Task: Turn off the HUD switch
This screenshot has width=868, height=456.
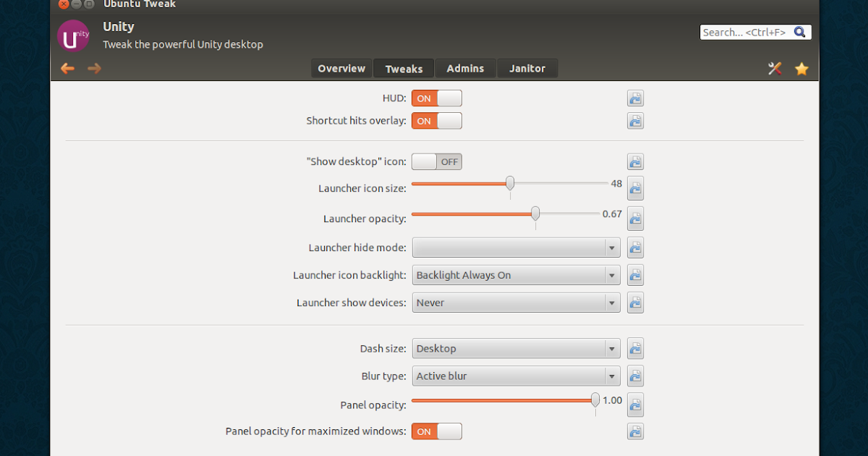Action: click(x=436, y=98)
